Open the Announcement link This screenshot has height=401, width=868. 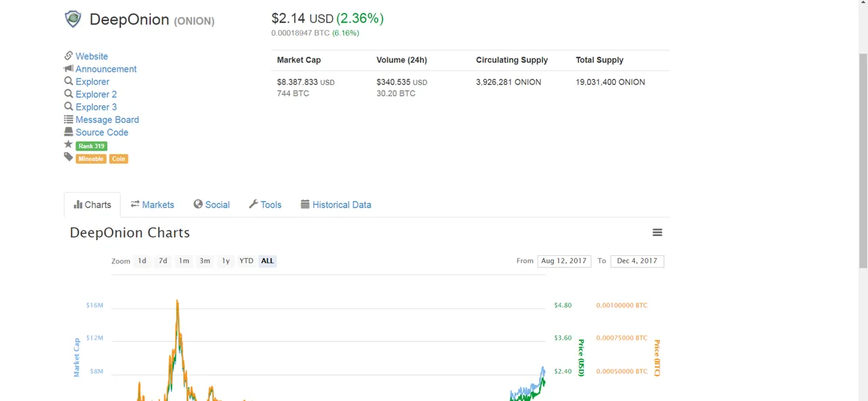pyautogui.click(x=106, y=69)
